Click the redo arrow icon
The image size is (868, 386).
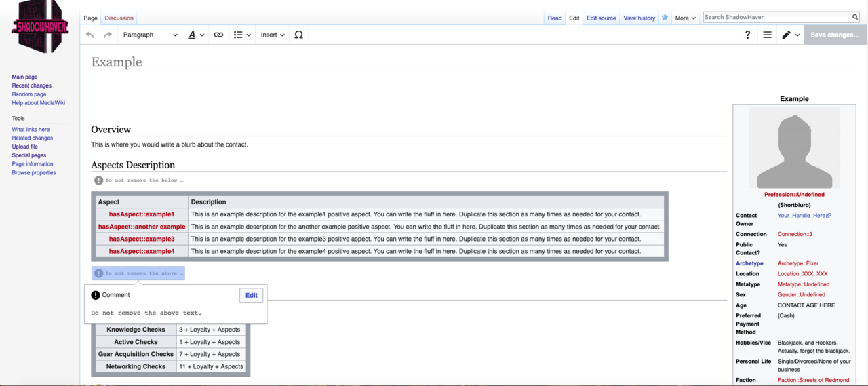coord(108,35)
